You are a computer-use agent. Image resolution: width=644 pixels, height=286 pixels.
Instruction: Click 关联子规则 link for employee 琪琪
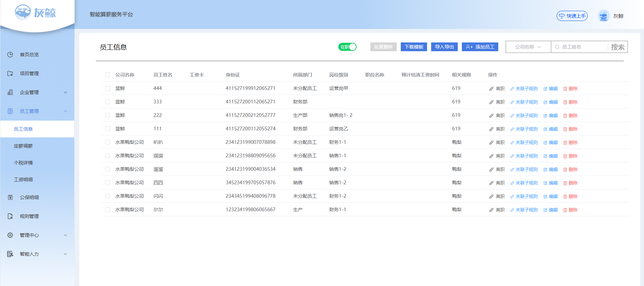point(524,156)
